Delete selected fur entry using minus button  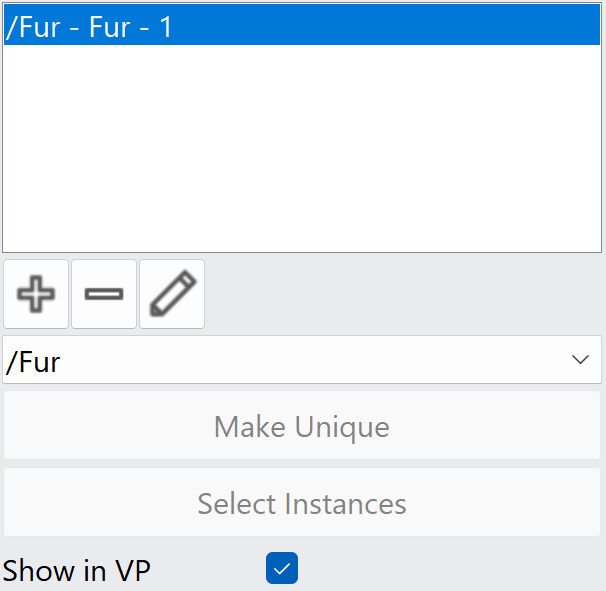tap(104, 294)
